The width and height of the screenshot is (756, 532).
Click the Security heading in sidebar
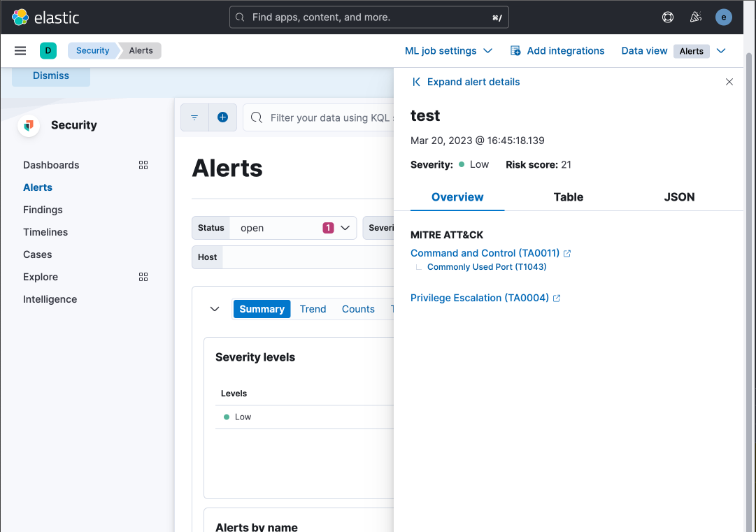pos(73,125)
